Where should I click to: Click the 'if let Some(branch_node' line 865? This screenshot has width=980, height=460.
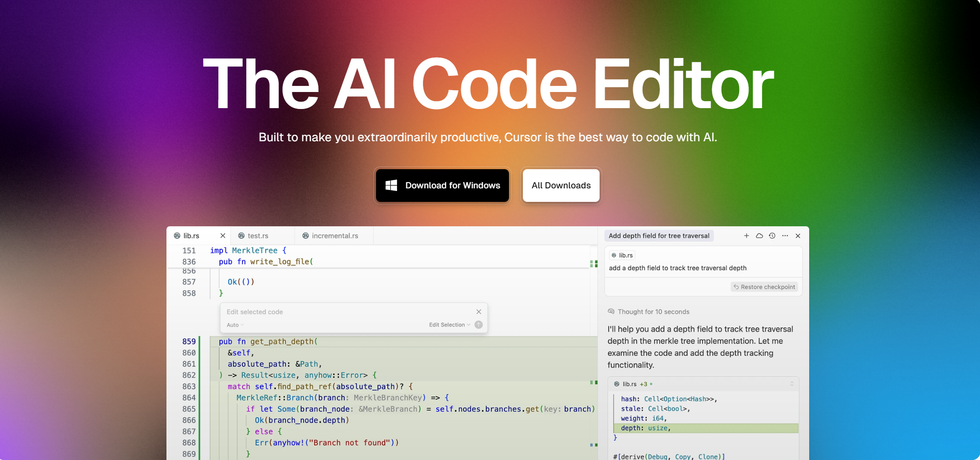click(x=420, y=409)
